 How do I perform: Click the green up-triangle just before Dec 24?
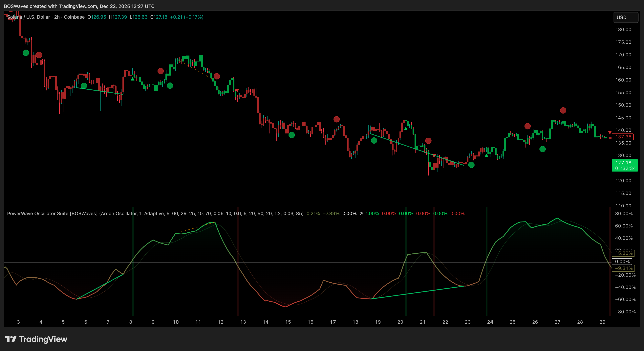486,156
